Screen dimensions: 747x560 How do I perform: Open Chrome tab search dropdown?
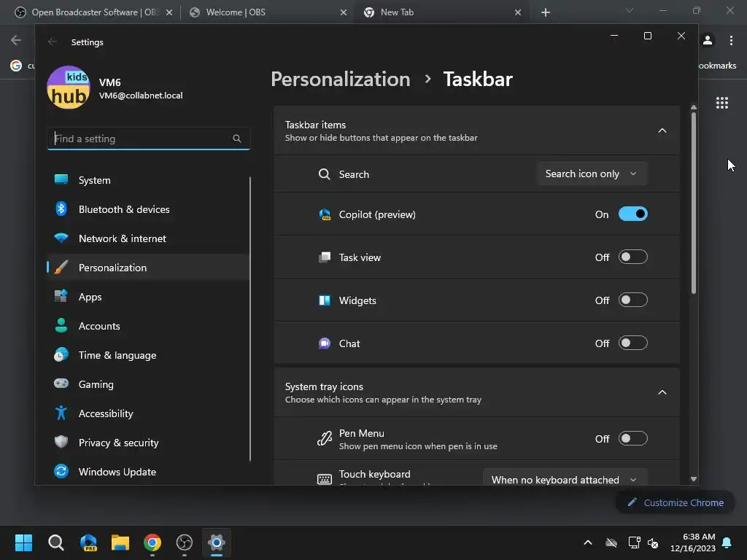[630, 10]
